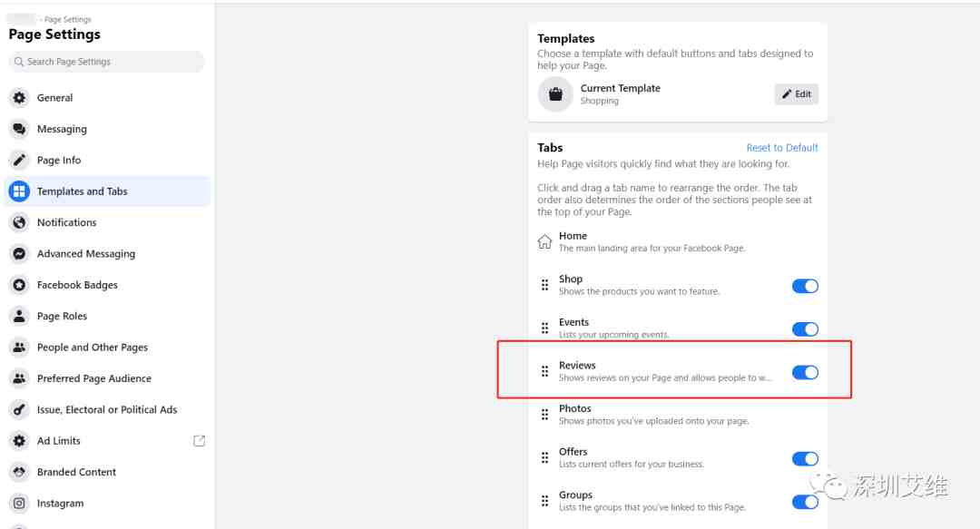
Task: Click the drag handle for Photos tab
Action: click(545, 415)
